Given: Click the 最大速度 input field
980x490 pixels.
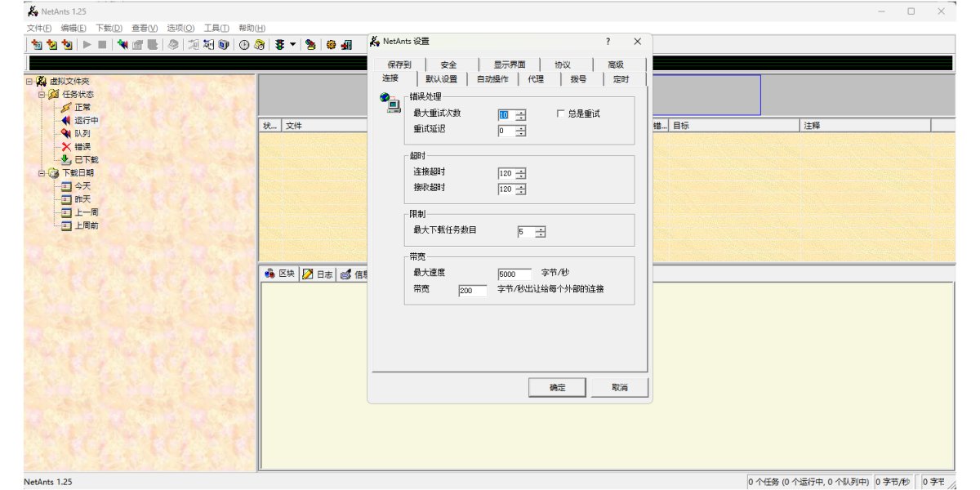Looking at the screenshot, I should click(x=514, y=274).
